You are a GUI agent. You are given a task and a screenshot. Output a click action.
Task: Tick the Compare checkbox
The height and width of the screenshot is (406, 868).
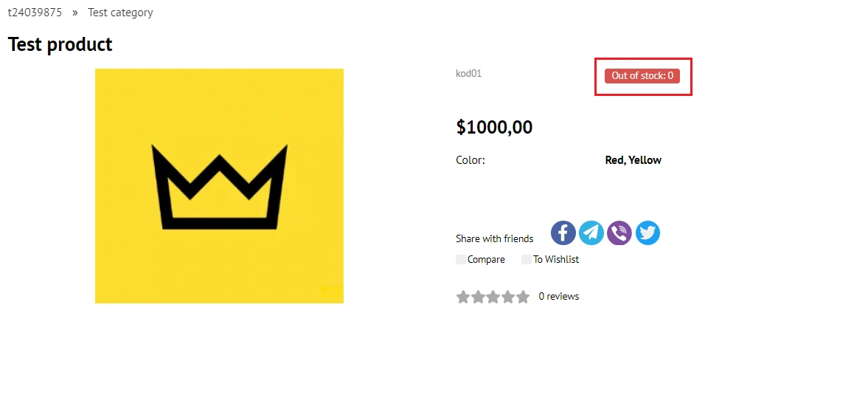[461, 260]
